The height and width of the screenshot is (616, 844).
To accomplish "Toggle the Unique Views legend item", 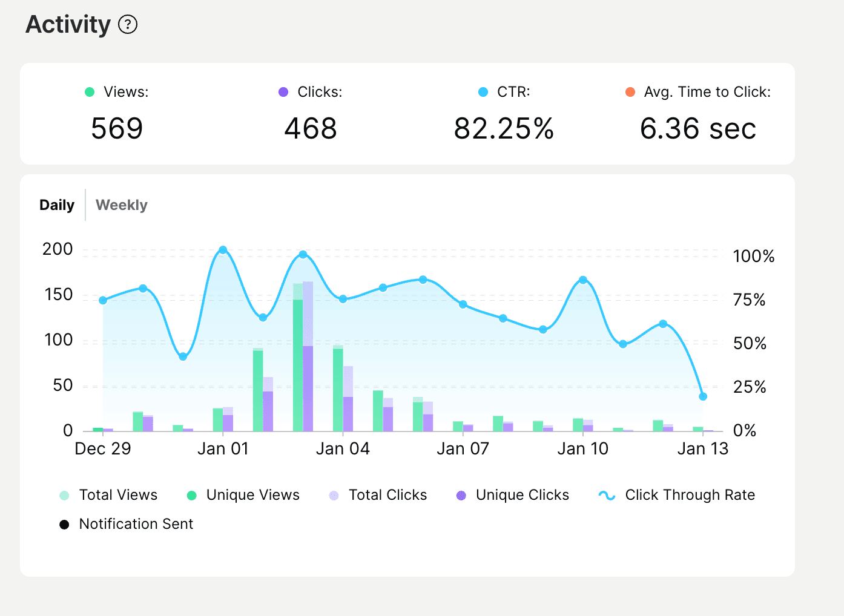I will click(x=252, y=495).
